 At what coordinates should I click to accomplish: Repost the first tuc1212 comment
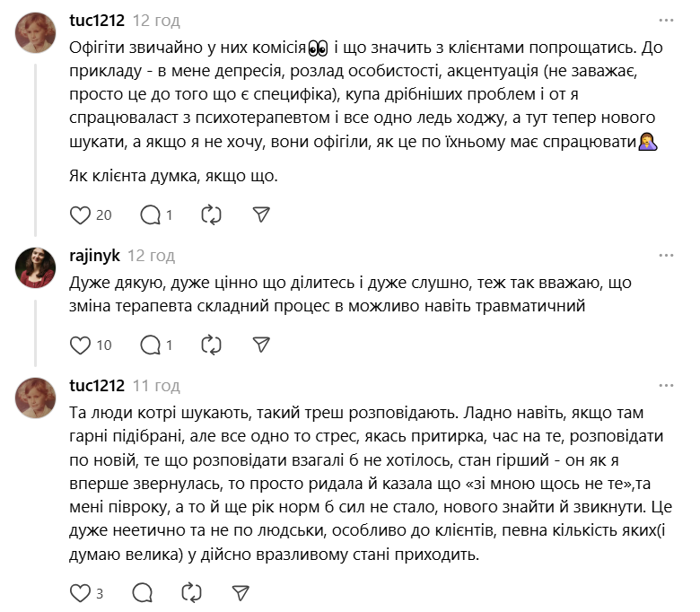tap(212, 214)
